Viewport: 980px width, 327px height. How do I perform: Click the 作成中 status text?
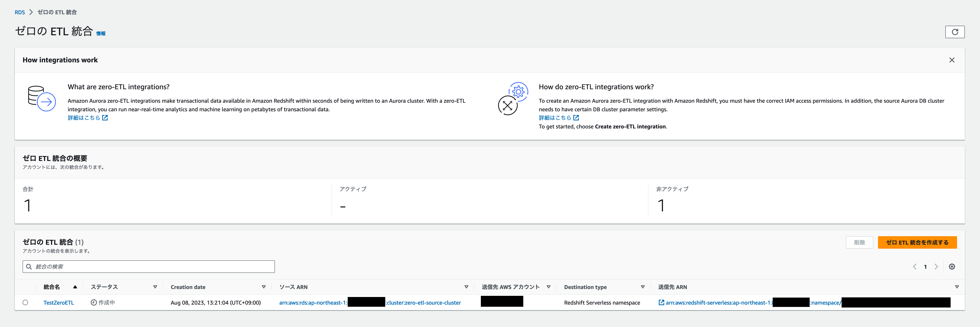point(106,303)
